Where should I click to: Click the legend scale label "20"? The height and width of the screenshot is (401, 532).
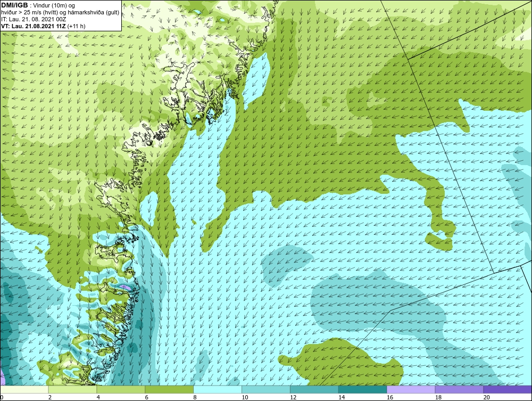[487, 397]
